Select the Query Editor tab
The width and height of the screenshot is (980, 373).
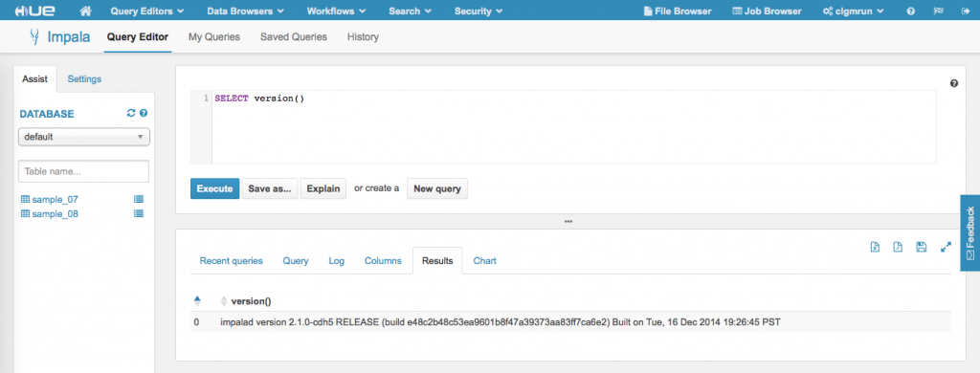click(138, 37)
